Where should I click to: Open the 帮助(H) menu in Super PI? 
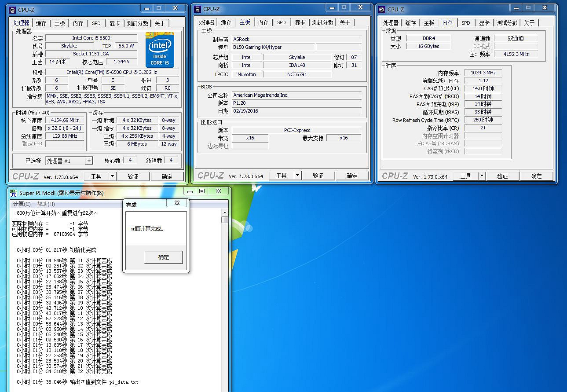coord(46,204)
